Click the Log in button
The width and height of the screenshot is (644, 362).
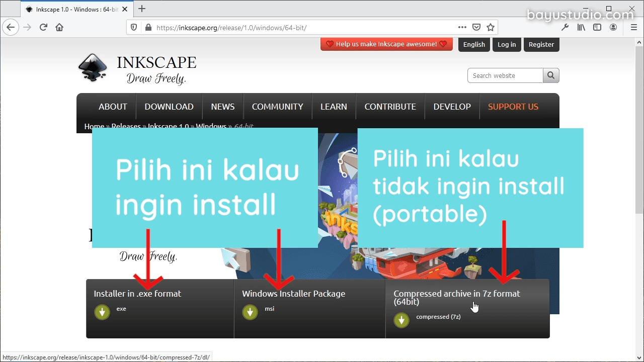point(507,44)
